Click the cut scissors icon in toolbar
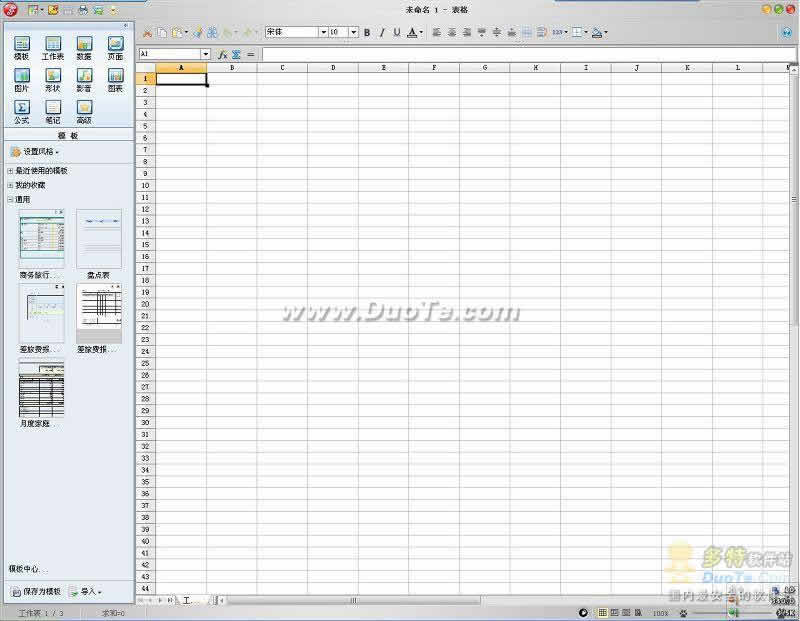 coord(148,33)
